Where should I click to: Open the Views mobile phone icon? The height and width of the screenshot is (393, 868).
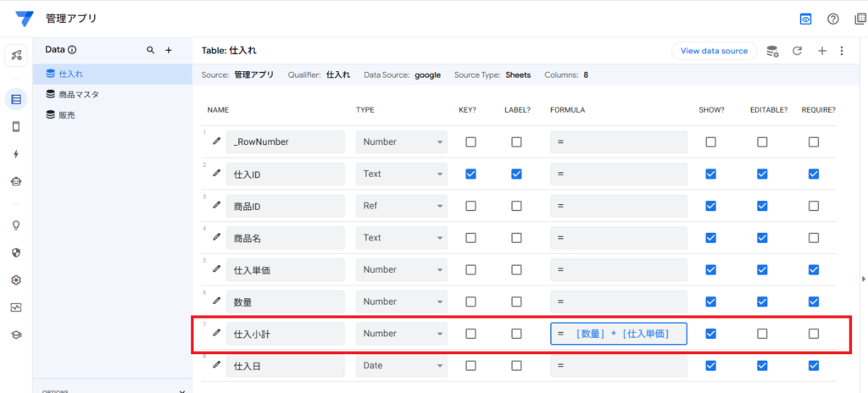pyautogui.click(x=16, y=127)
